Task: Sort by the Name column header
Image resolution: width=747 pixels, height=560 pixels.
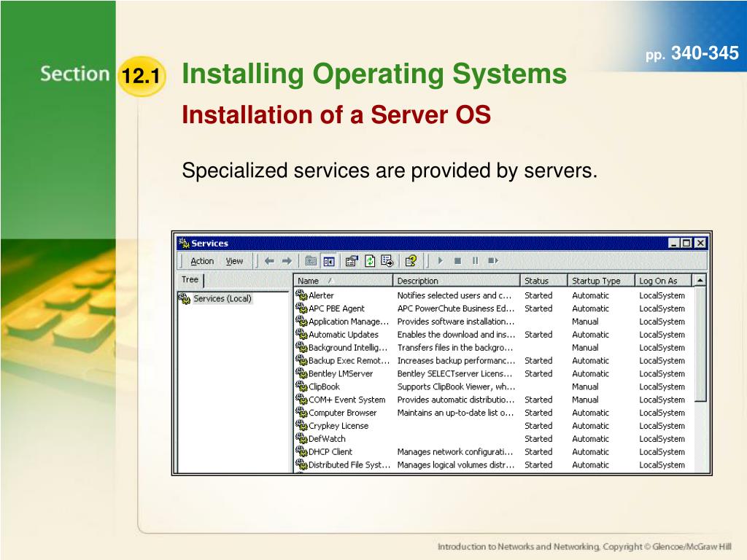Action: (x=343, y=281)
